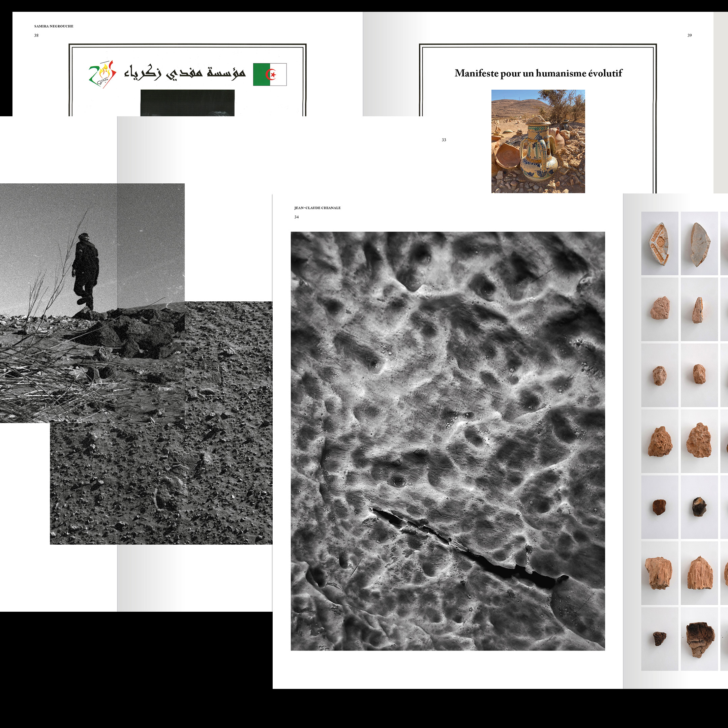Viewport: 728px width, 728px height.
Task: Select the desert pottery jug photo
Action: 538,141
